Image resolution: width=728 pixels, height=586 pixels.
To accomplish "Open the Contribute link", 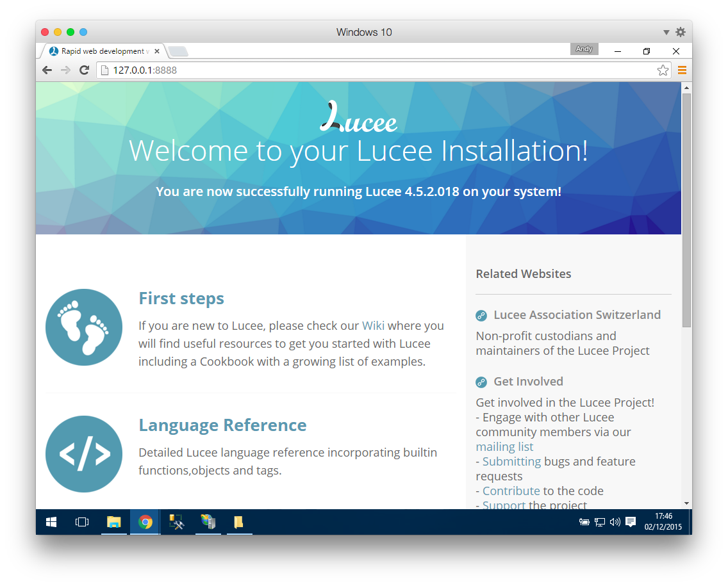I will coord(511,491).
